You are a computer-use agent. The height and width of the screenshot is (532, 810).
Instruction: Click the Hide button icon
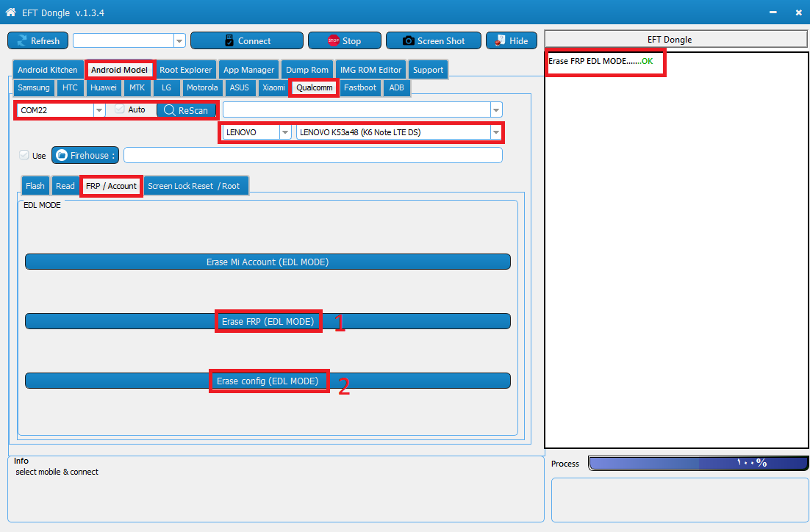click(x=500, y=41)
